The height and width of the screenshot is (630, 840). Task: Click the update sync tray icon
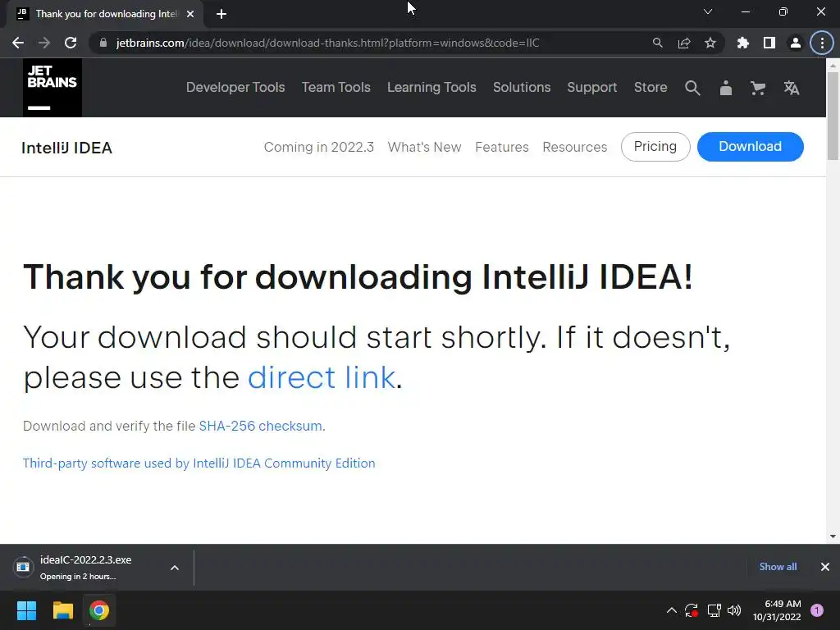tap(692, 610)
